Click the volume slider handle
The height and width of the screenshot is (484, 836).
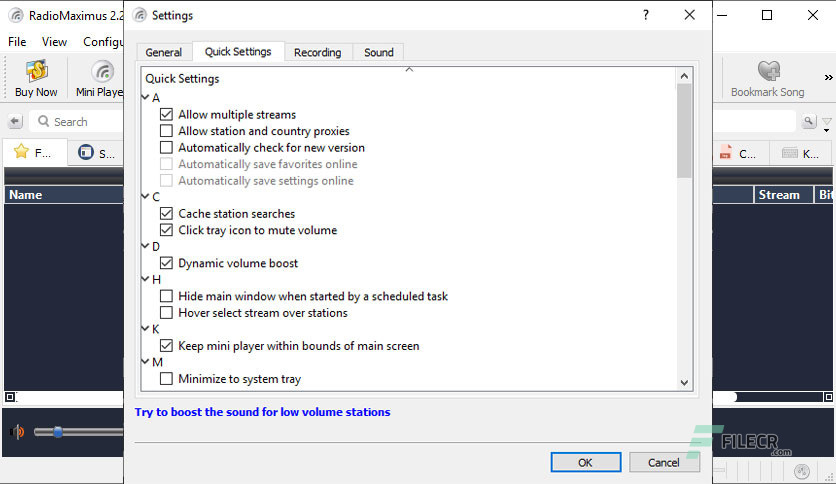(58, 432)
